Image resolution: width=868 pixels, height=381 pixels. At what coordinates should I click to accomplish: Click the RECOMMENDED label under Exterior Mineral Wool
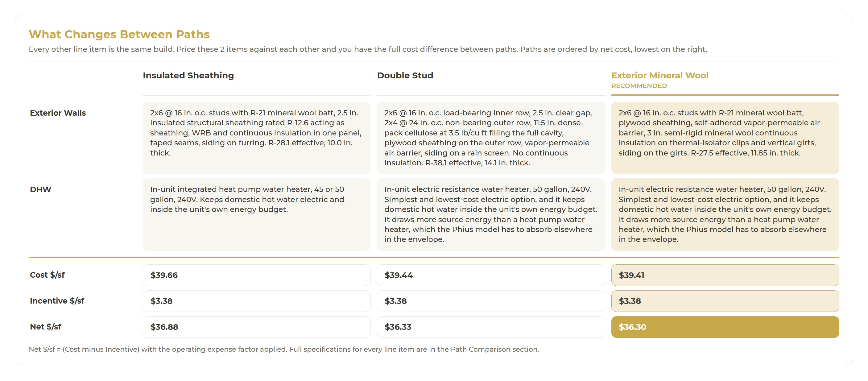click(639, 86)
